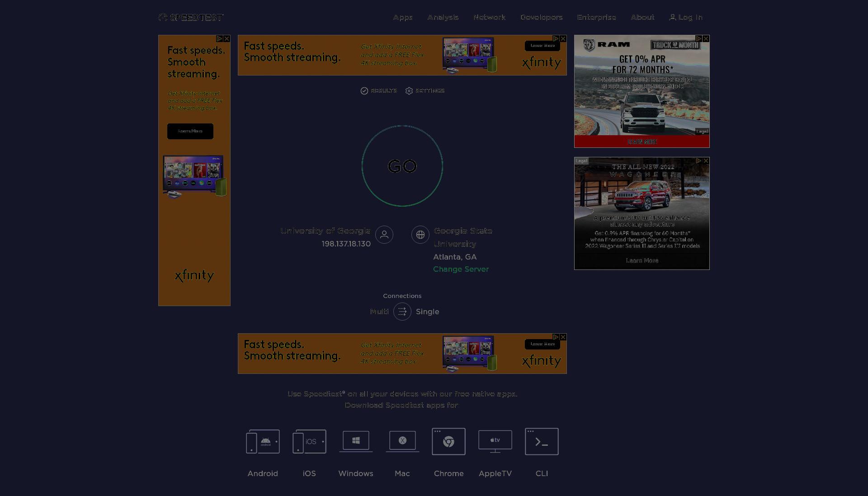The image size is (868, 496).
Task: Toggle Multi/Single connections switch
Action: click(x=402, y=312)
